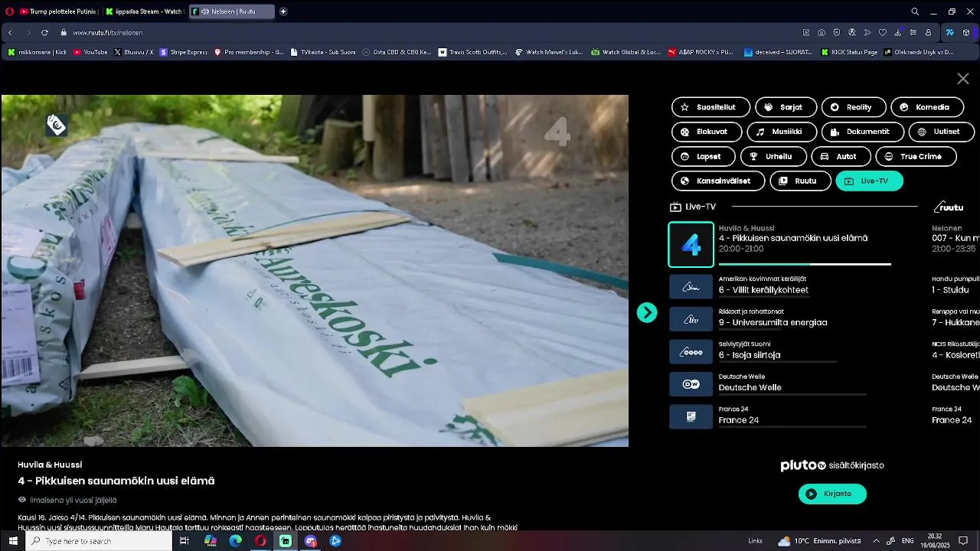Open '4 - Pikkuisen saunamökin uusi elämä' in guide
Viewport: 980px width, 551px height.
pos(793,238)
